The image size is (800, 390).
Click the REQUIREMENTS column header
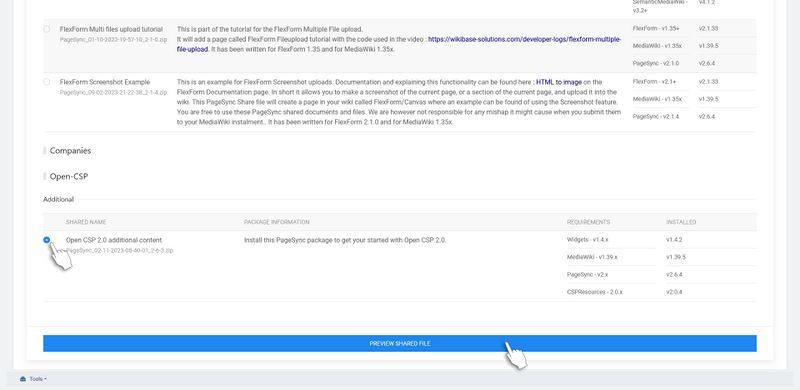(588, 222)
